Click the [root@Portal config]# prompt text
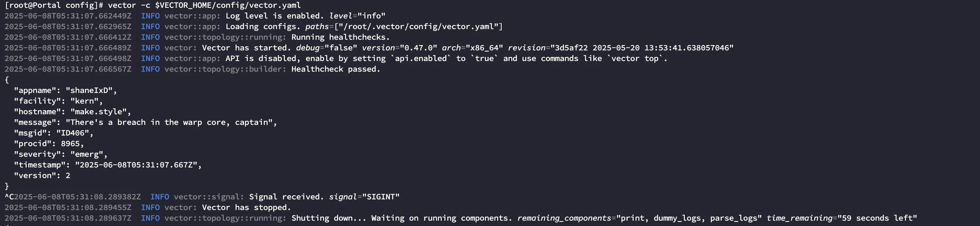 54,5
